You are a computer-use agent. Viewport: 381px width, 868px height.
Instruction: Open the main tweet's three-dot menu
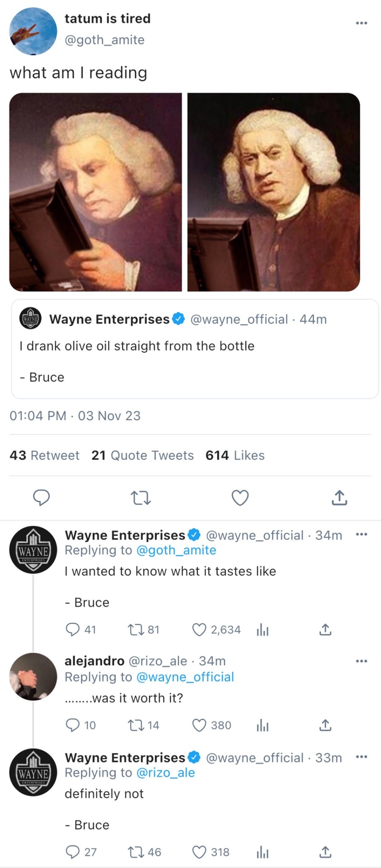(x=361, y=23)
